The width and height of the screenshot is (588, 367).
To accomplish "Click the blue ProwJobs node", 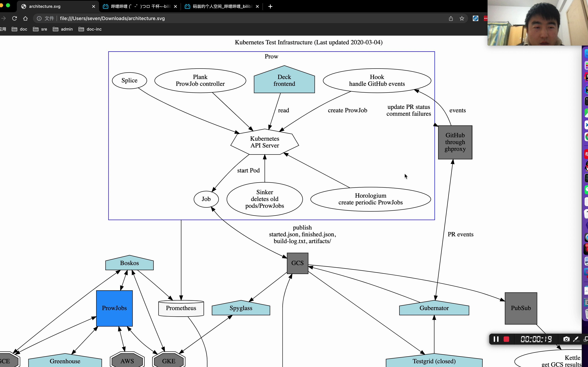I will pyautogui.click(x=115, y=308).
